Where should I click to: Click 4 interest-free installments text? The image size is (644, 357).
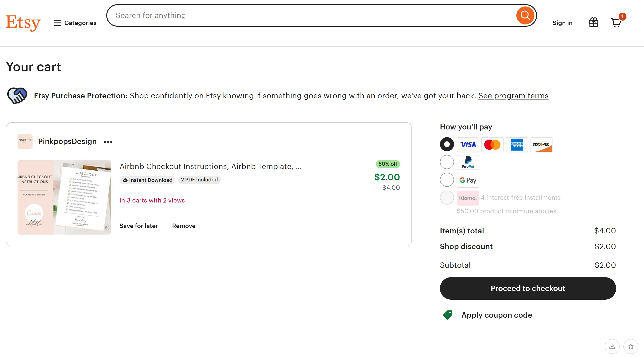click(x=520, y=198)
